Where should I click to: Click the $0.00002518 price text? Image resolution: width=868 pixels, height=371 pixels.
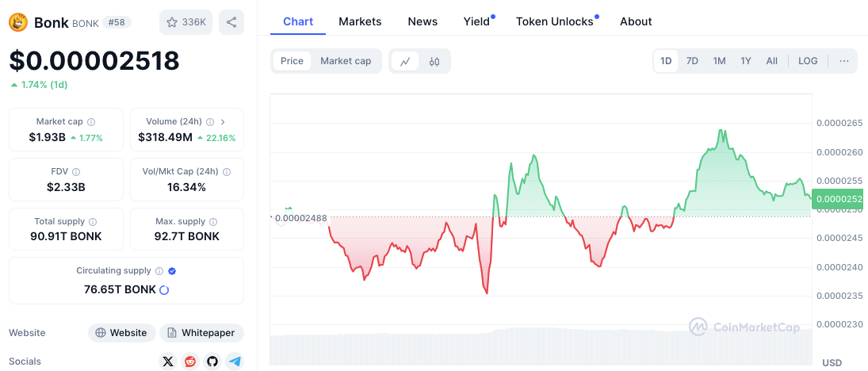point(94,60)
